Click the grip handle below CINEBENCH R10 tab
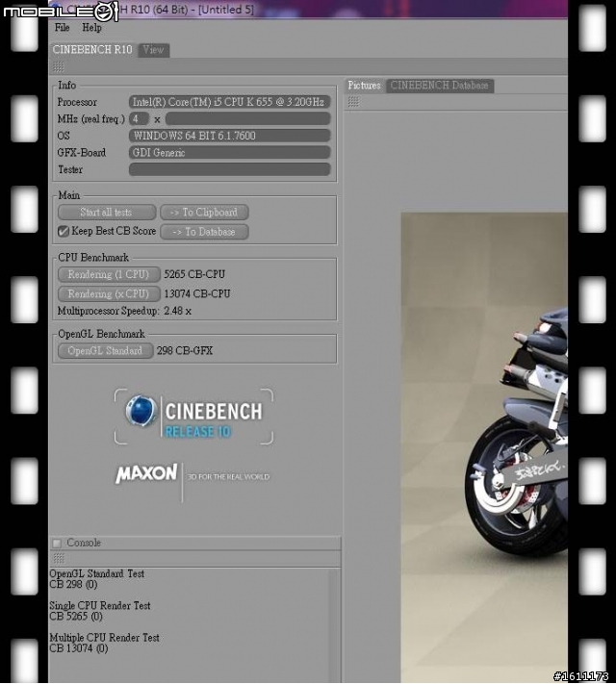Screen dimensions: 616x684 point(59,66)
